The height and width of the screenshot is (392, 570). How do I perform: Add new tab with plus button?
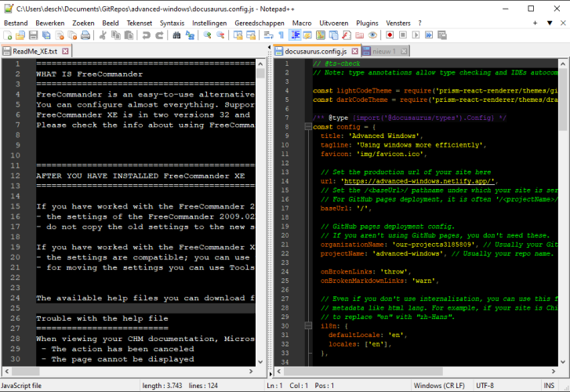coord(535,23)
